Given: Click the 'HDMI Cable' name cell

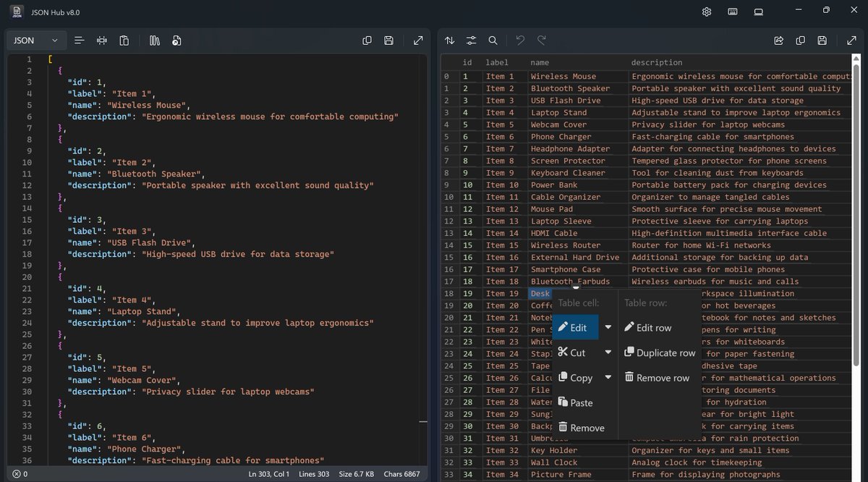Looking at the screenshot, I should 577,233.
